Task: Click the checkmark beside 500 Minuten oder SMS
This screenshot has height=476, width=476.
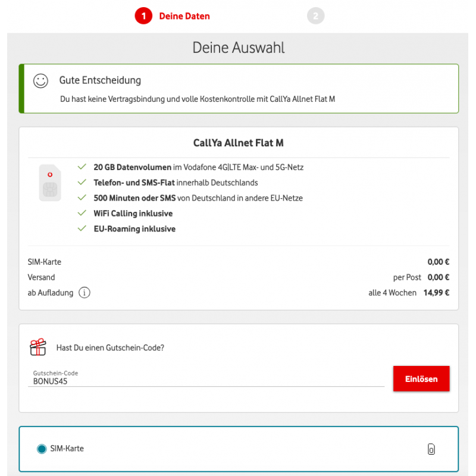Action: (82, 198)
